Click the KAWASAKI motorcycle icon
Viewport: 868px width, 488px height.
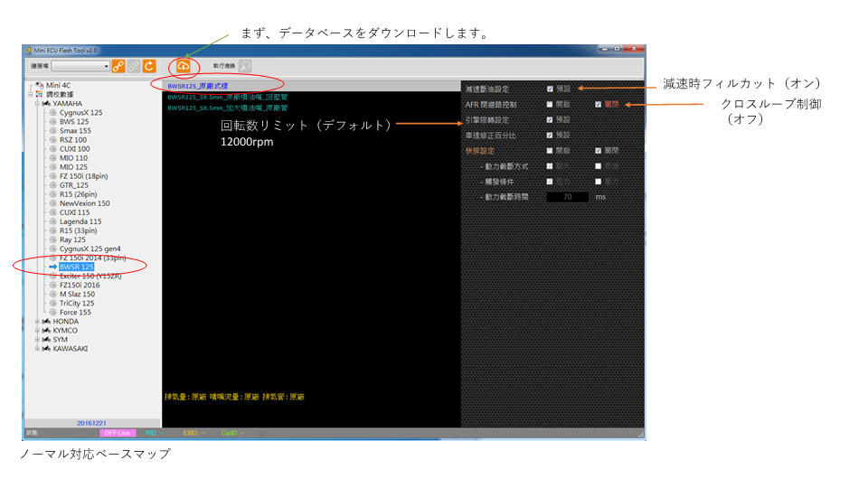click(x=46, y=349)
